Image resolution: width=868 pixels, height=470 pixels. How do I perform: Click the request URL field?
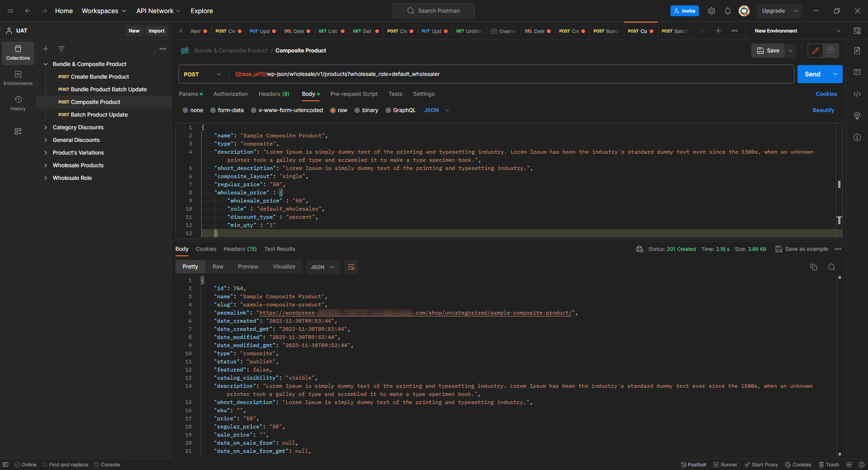coord(511,74)
